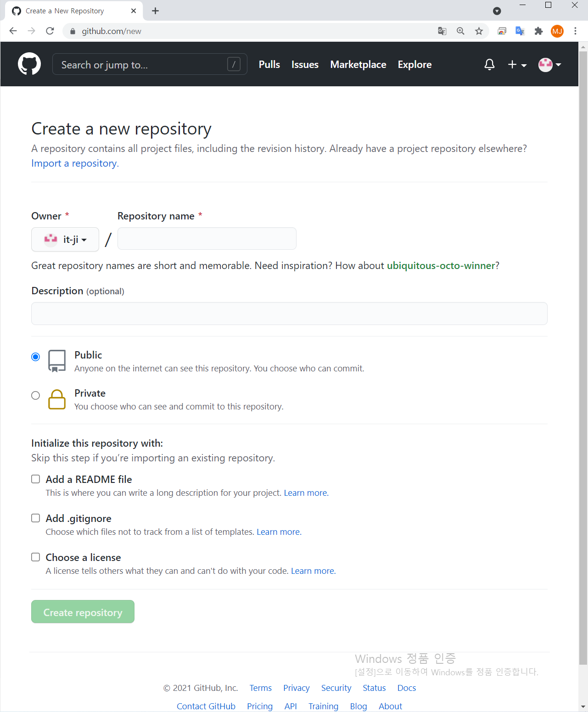Click the scrollbar down arrow
This screenshot has height=712, width=588.
click(x=583, y=707)
